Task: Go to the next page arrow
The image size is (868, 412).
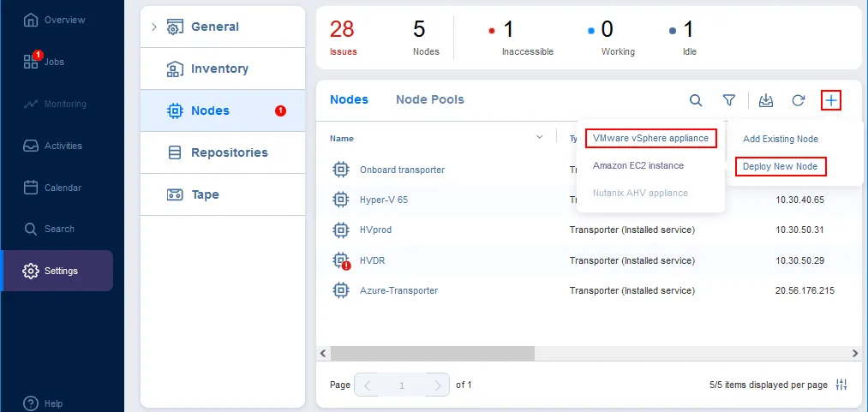Action: tap(438, 385)
